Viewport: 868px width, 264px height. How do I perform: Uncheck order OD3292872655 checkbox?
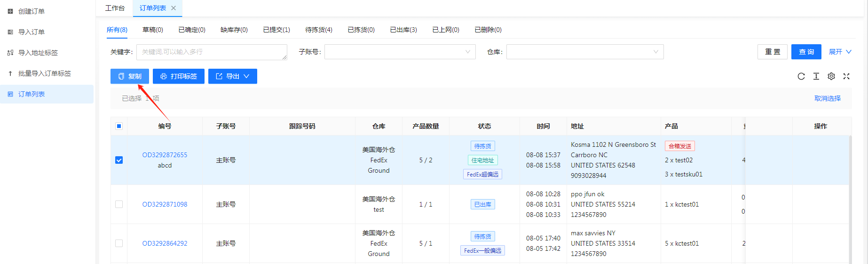[119, 160]
